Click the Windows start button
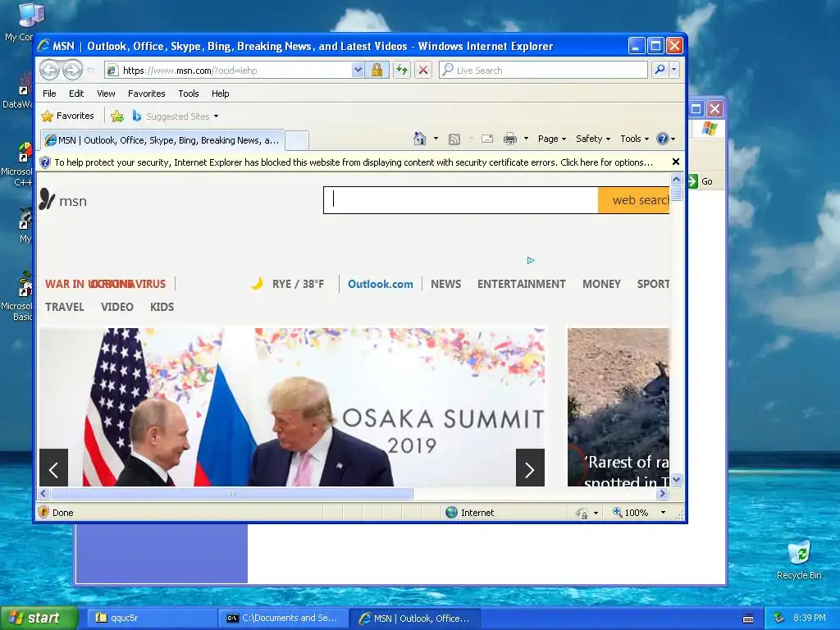The width and height of the screenshot is (840, 630). [x=38, y=618]
